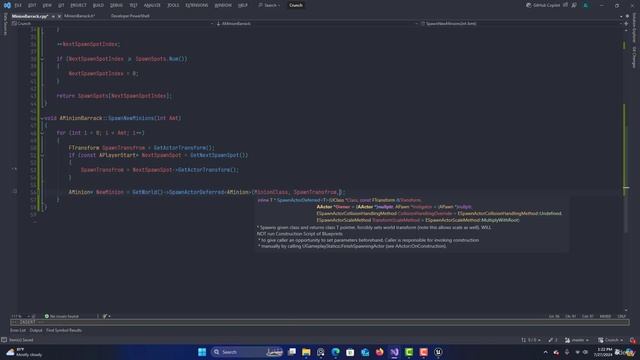640x360 pixels.
Task: Open the Extensions menu
Action: tap(197, 5)
